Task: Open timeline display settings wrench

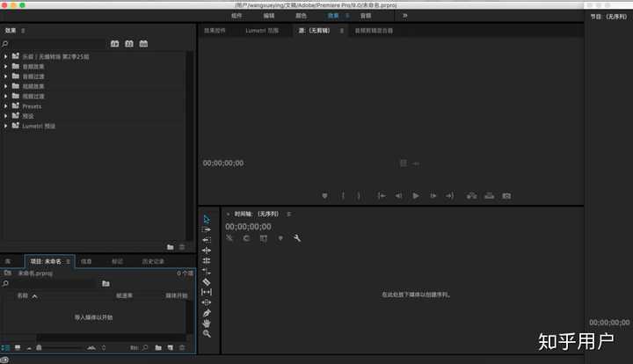Action: (297, 238)
